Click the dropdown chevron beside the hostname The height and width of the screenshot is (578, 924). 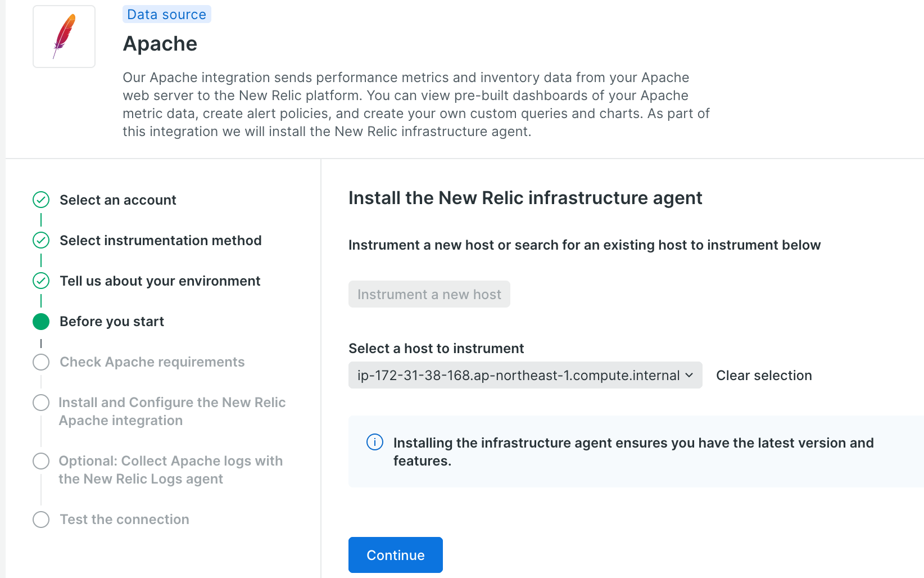pos(689,375)
